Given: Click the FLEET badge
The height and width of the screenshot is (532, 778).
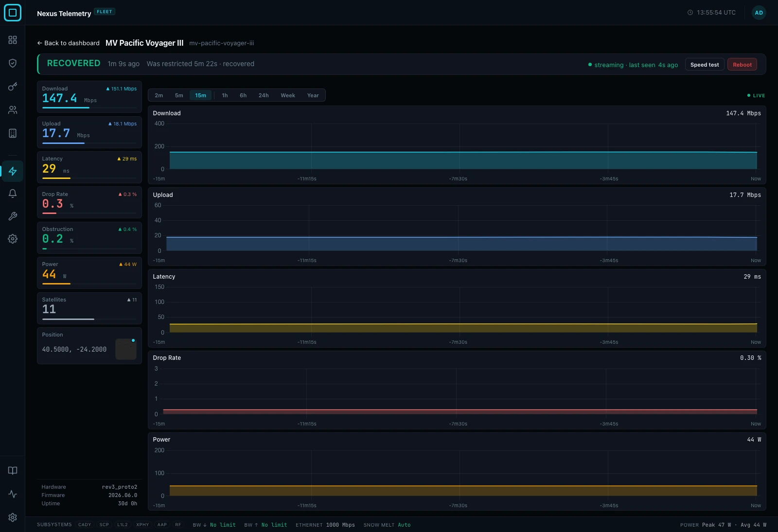Looking at the screenshot, I should coord(105,12).
